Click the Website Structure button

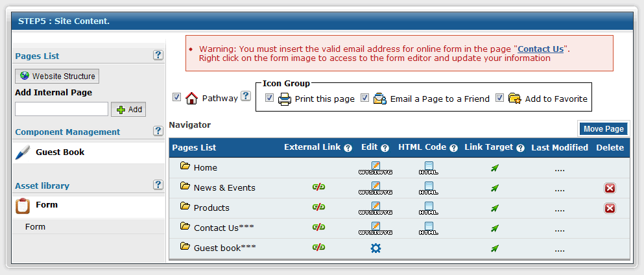(57, 77)
